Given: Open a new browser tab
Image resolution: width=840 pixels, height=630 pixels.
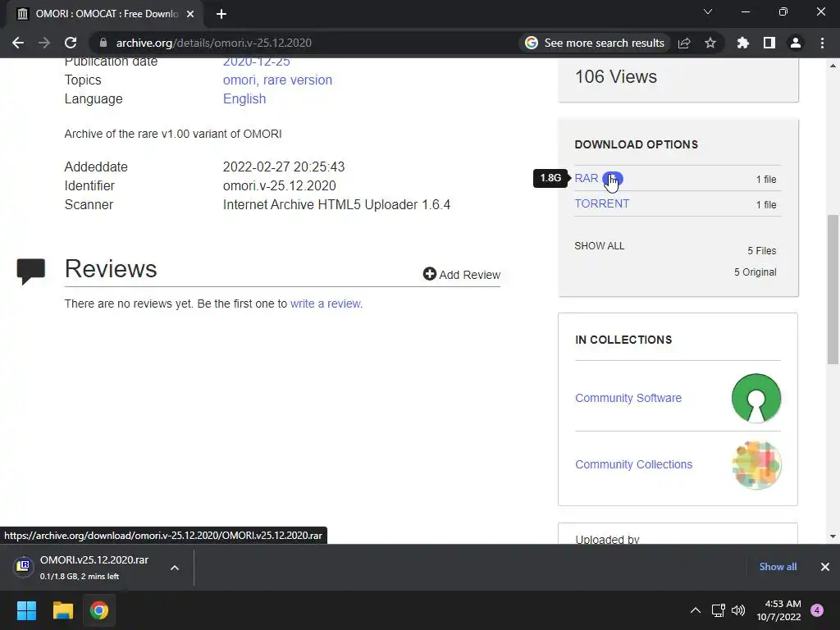Looking at the screenshot, I should click(221, 14).
